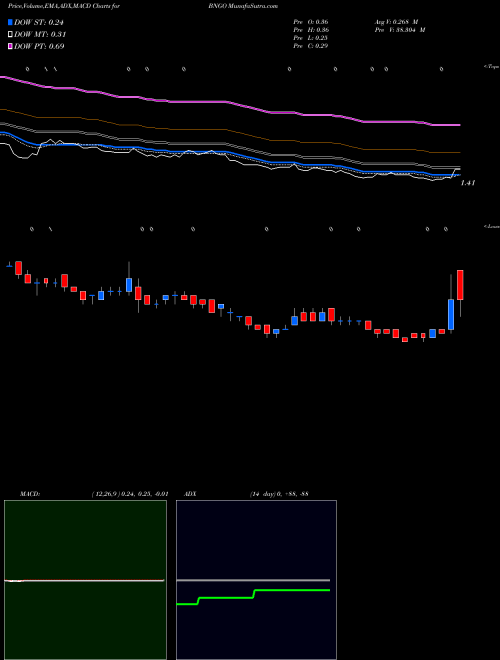Click the '<Tops' axis label
The width and height of the screenshot is (500, 660).
(491, 67)
